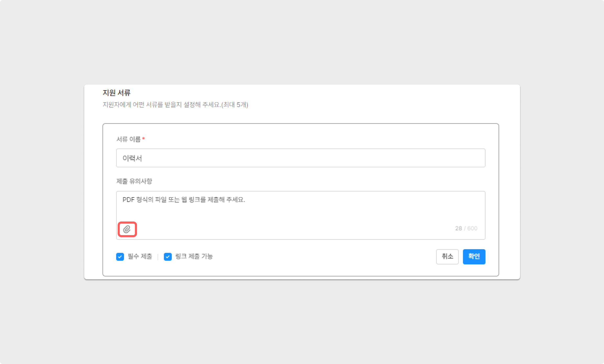Click the divider between the two checkboxes
This screenshot has height=364, width=604.
pyautogui.click(x=158, y=257)
